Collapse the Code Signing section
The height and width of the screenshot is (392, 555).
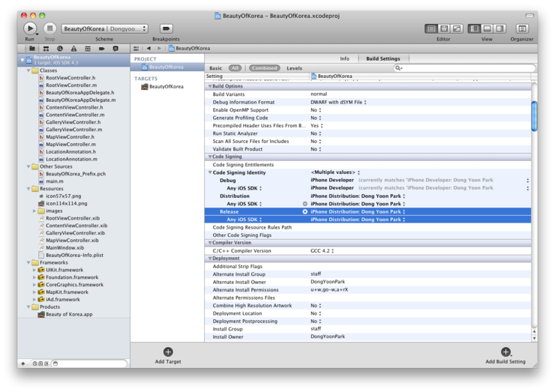tap(210, 157)
